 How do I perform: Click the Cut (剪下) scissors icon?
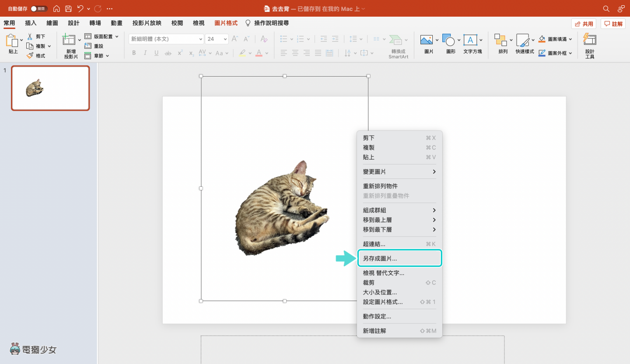(x=30, y=36)
